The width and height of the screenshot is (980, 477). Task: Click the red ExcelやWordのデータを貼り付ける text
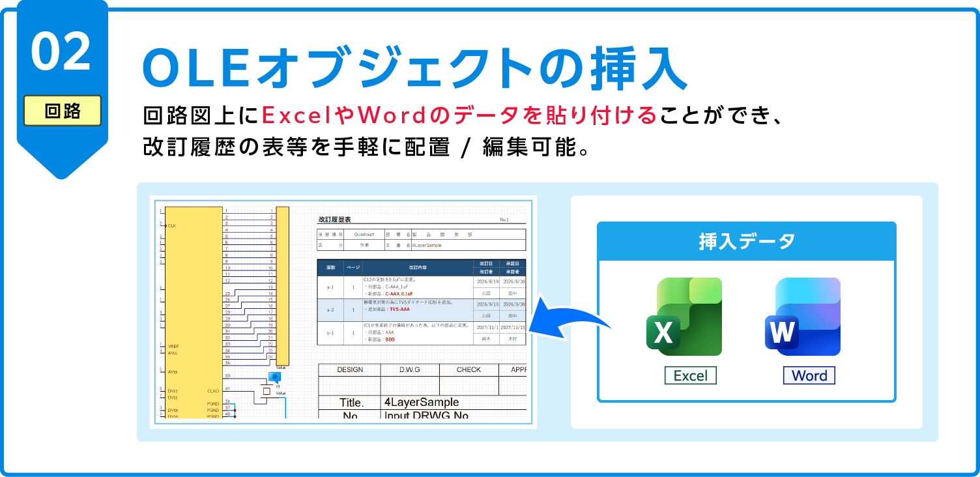click(x=459, y=116)
